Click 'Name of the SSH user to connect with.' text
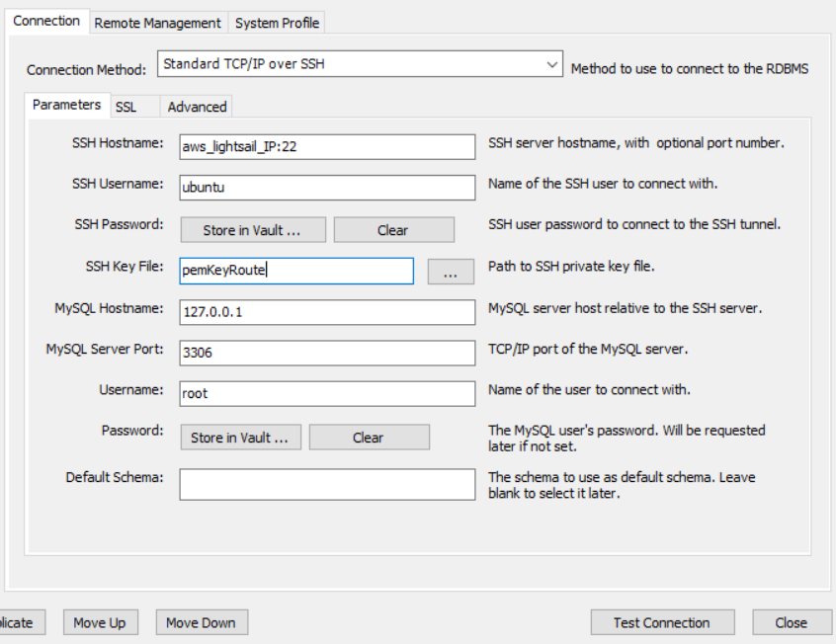The width and height of the screenshot is (836, 644). 603,184
